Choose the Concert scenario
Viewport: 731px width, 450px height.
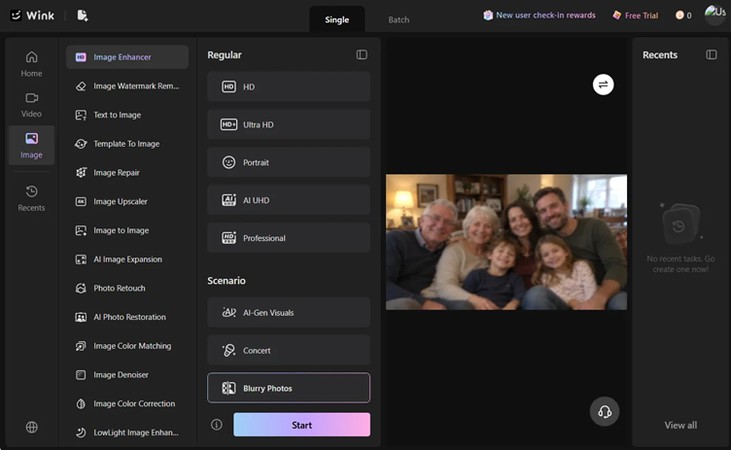289,350
